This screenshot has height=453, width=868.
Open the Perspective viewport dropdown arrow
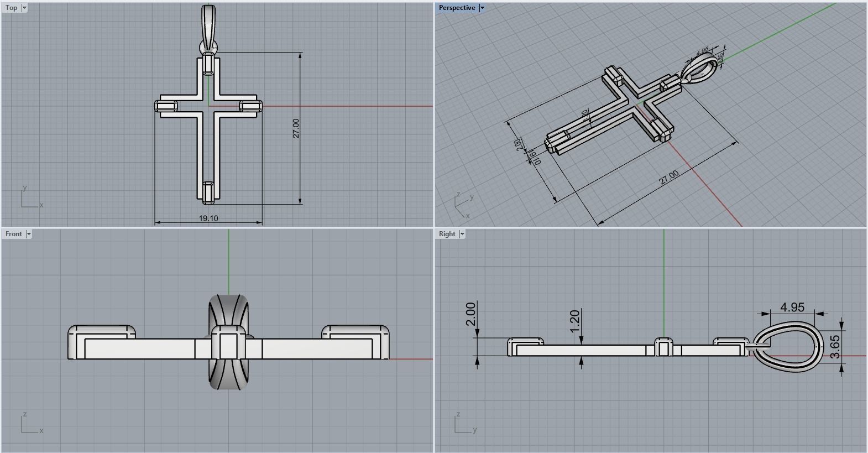[482, 8]
